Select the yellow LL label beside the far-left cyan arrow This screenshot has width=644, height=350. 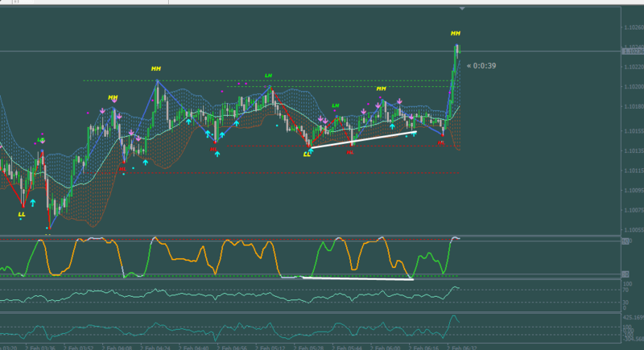(22, 214)
